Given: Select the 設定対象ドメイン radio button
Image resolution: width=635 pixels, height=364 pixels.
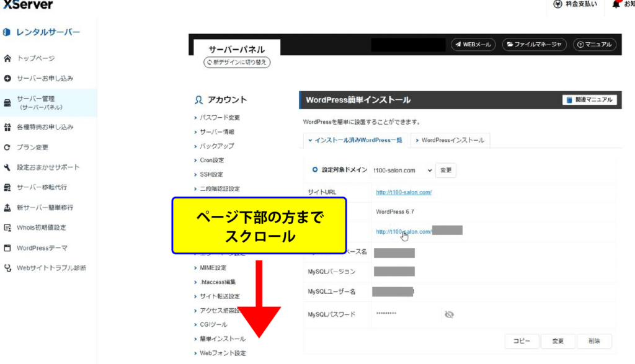Looking at the screenshot, I should [314, 170].
